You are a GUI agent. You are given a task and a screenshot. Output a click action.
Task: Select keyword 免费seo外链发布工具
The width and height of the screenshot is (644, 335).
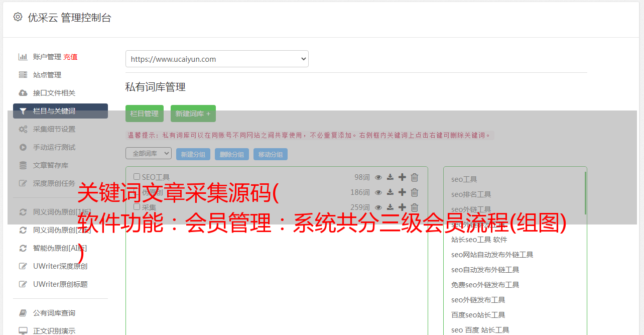click(x=485, y=285)
